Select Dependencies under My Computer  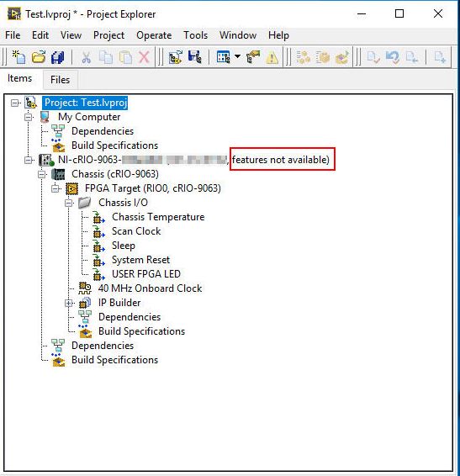coord(103,131)
